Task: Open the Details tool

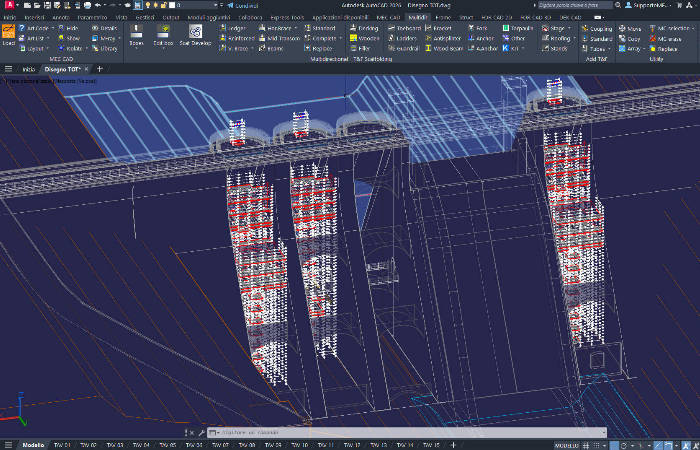Action: click(104, 28)
